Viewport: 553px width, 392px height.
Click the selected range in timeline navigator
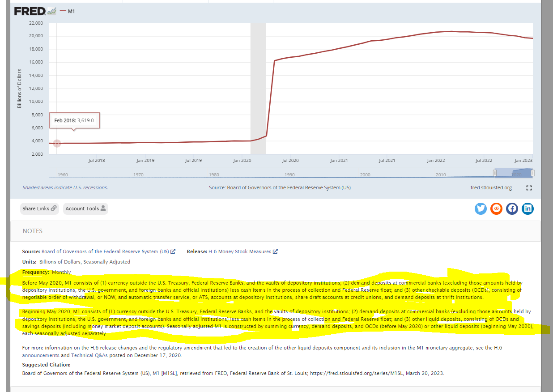click(x=514, y=173)
